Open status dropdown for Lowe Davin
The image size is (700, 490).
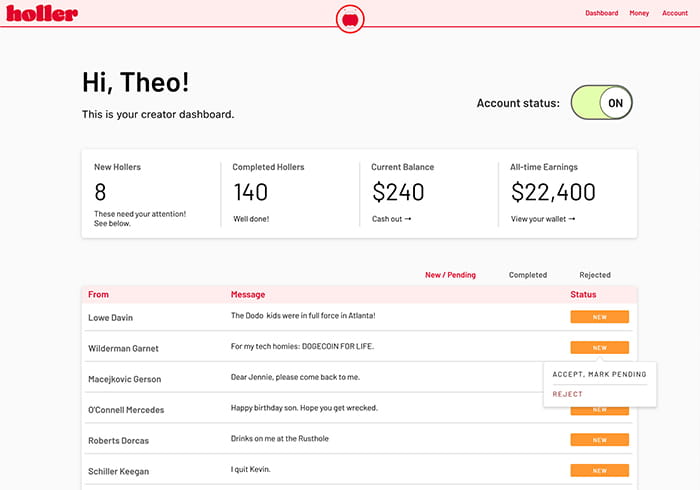tap(599, 317)
